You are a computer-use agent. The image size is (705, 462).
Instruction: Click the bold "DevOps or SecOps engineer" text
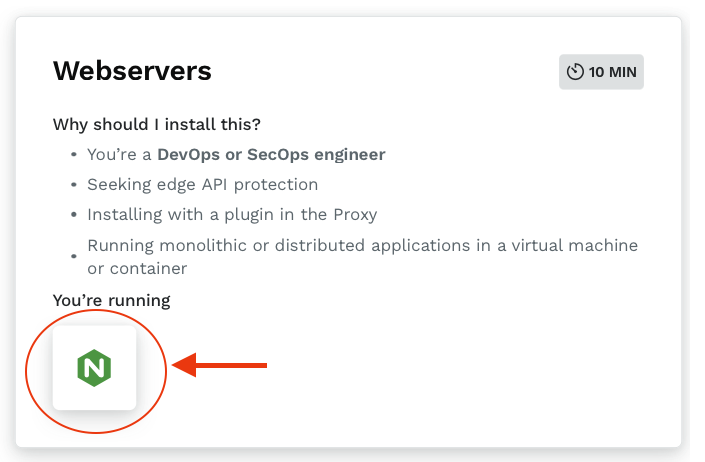(271, 155)
